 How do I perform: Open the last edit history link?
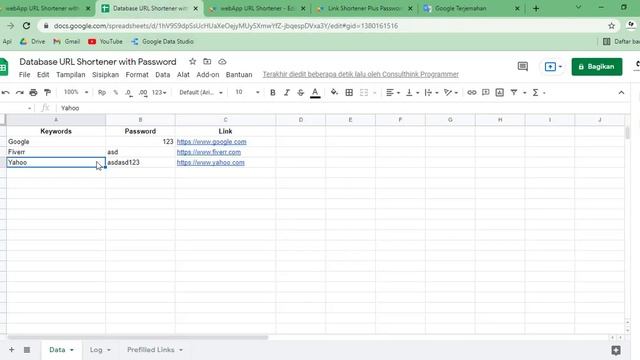point(360,74)
